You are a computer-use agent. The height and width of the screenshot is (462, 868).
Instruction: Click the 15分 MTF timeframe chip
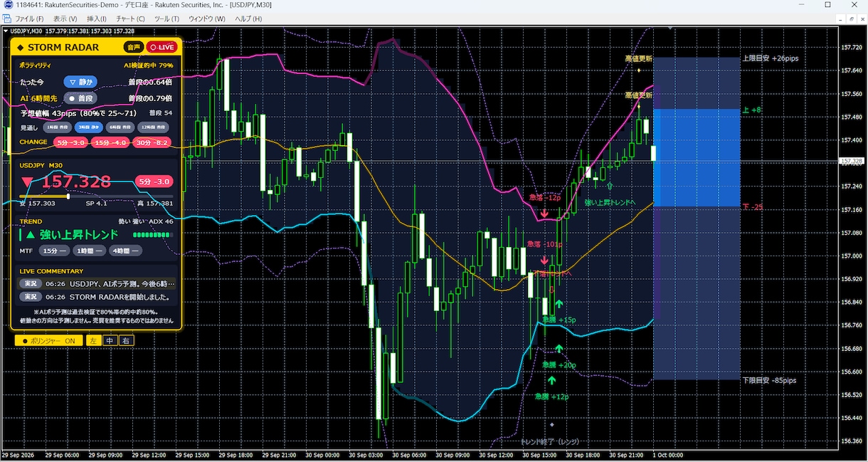54,251
